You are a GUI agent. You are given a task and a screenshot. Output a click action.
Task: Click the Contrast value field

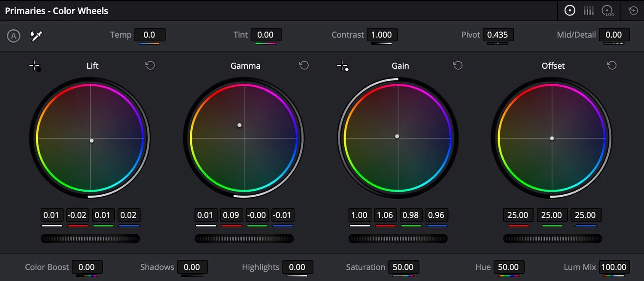pos(382,35)
